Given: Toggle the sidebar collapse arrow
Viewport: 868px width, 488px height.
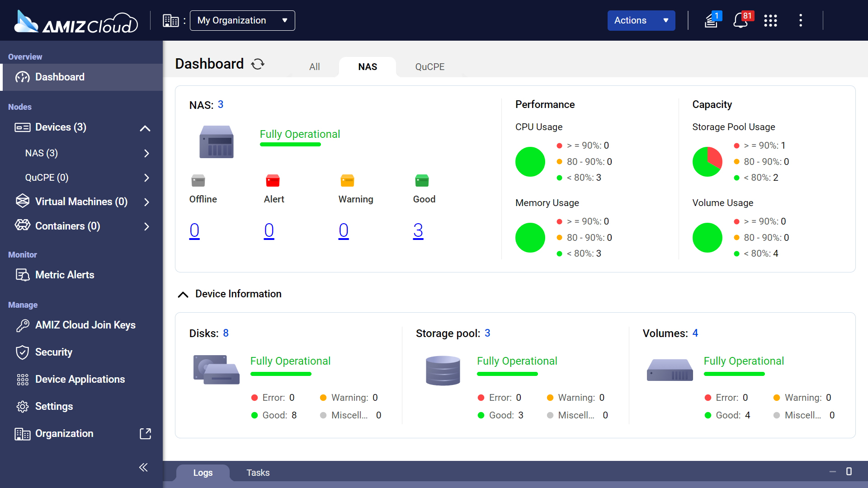Looking at the screenshot, I should (144, 468).
